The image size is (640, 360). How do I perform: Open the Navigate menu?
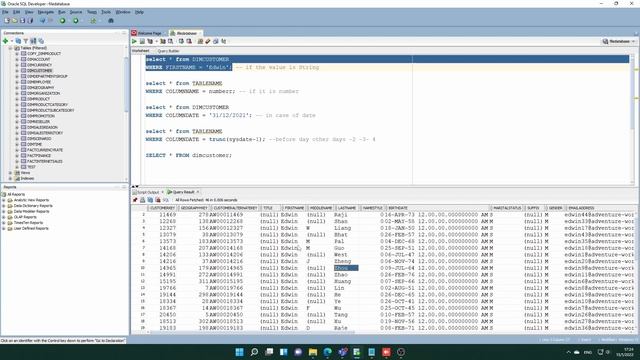click(x=46, y=12)
